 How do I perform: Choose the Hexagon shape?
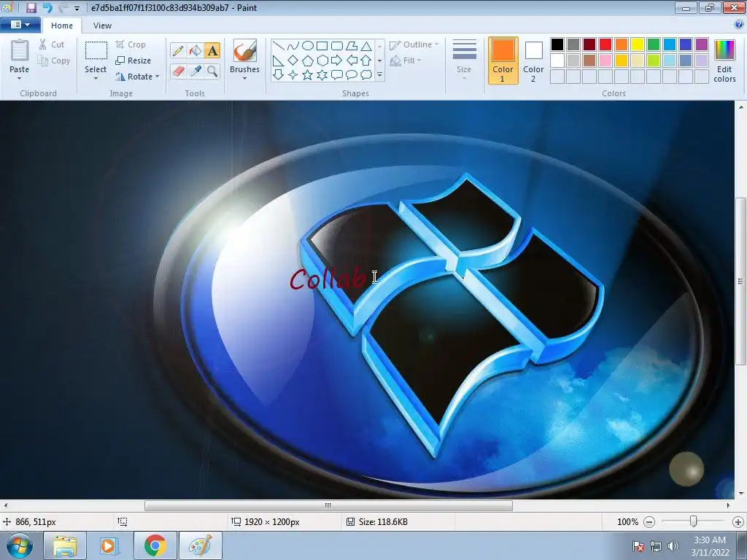[322, 61]
